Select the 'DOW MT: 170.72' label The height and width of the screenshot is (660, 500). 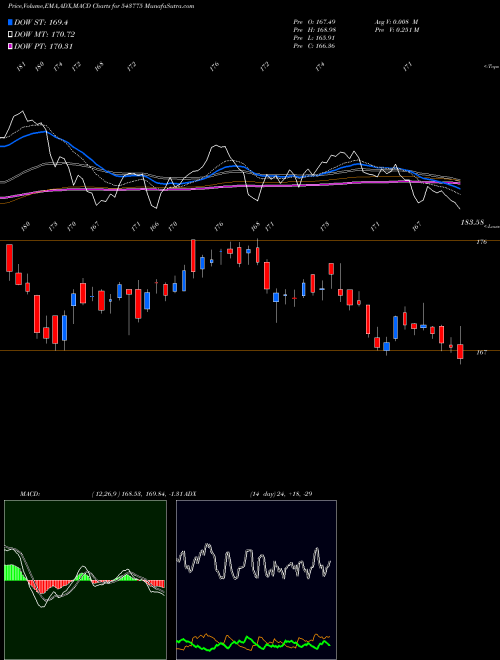pyautogui.click(x=45, y=35)
